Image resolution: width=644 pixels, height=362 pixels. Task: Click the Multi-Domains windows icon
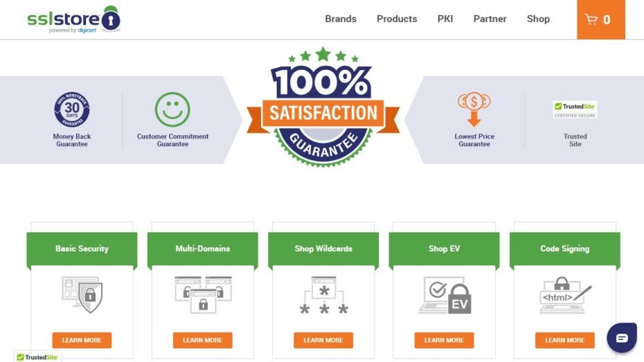tap(203, 294)
